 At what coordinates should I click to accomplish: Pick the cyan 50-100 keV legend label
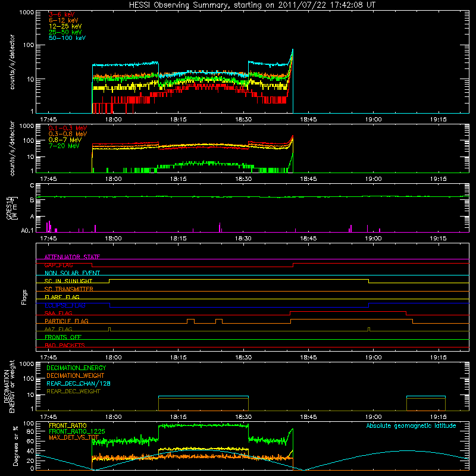coord(67,38)
